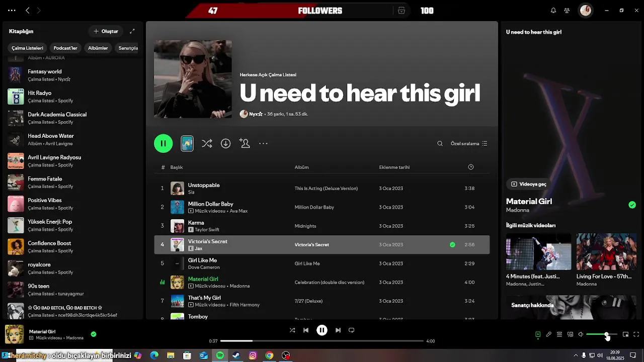Toggle liked checkmark beside bottom Material Girl
This screenshot has height=362, width=644.
coord(94,334)
